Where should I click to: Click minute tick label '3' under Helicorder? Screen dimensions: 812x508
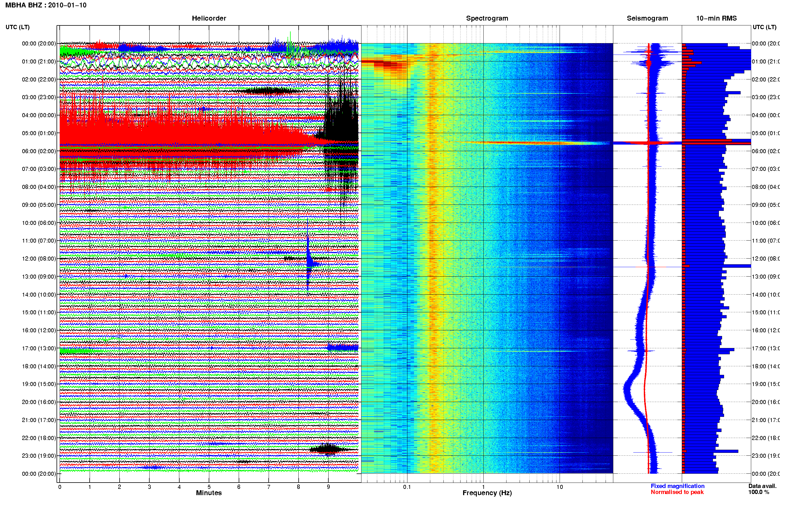click(x=149, y=487)
